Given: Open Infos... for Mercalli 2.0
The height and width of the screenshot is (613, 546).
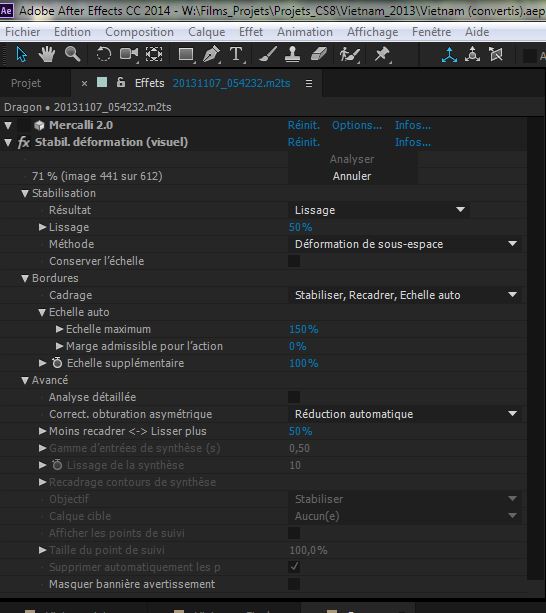Looking at the screenshot, I should coord(413,125).
